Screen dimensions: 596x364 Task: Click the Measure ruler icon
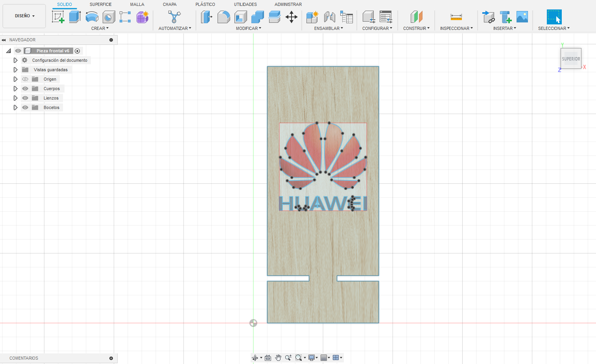456,17
